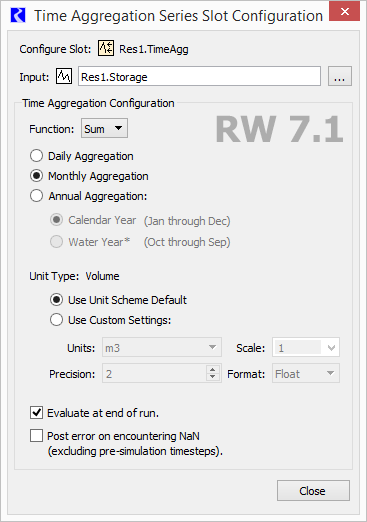
Task: Click the TimeAgg slot icon beside Configure Slot
Action: click(106, 48)
